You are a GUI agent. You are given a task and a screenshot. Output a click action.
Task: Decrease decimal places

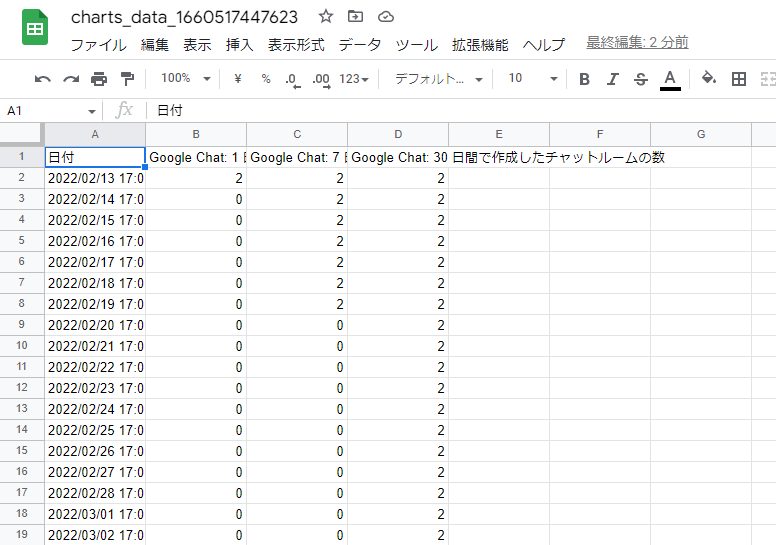[x=292, y=79]
